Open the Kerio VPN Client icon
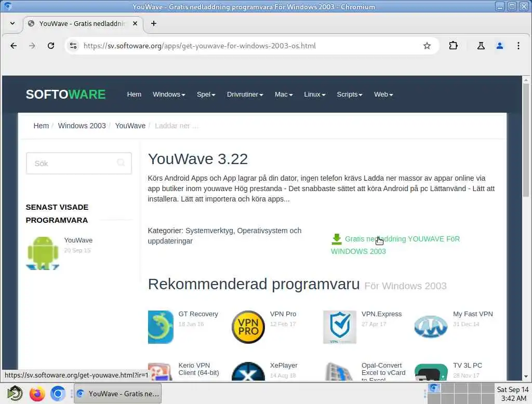Image resolution: width=532 pixels, height=404 pixels. pyautogui.click(x=161, y=371)
